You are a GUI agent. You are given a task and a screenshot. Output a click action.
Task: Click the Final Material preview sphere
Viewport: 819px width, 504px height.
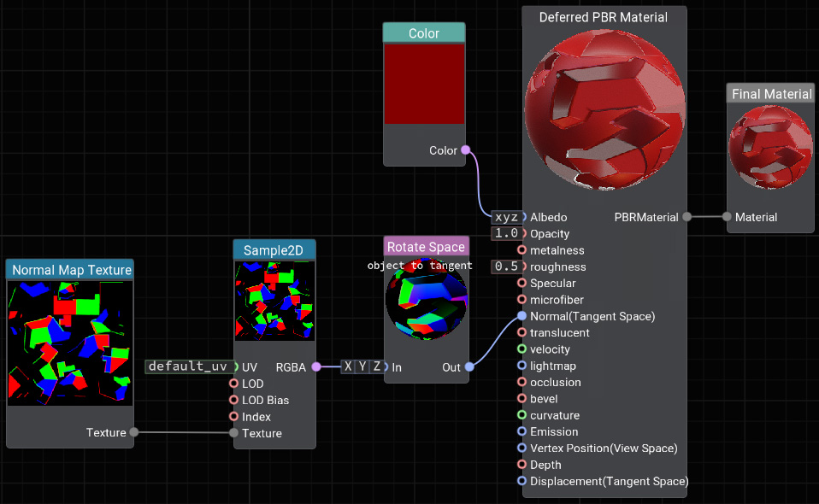point(771,147)
